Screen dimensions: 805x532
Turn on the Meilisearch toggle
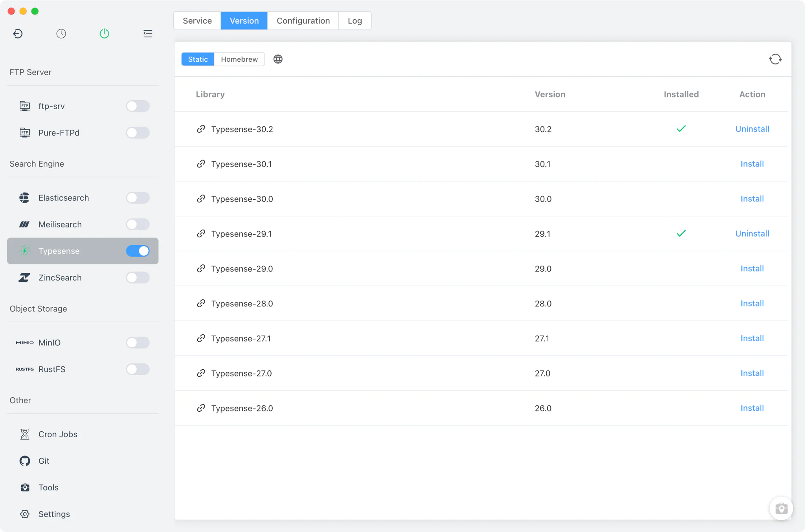pos(138,224)
